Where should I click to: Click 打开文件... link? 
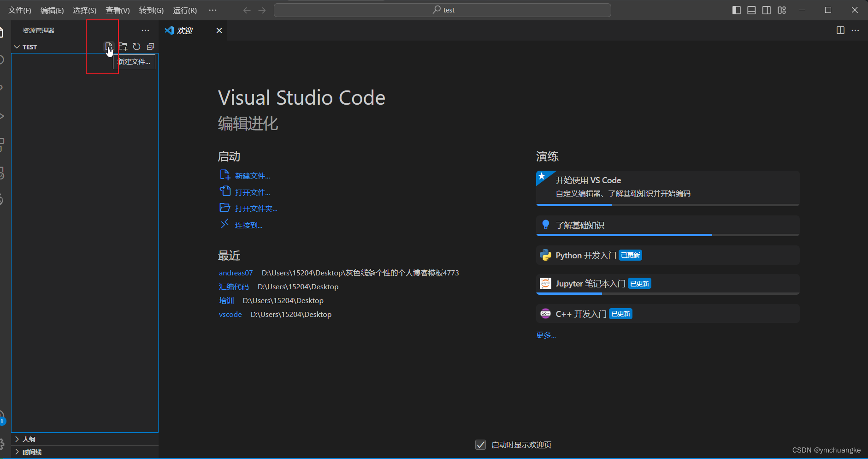coord(252,192)
